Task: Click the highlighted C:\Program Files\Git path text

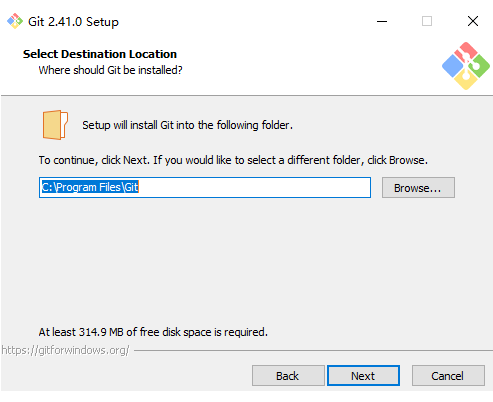Action: (90, 187)
